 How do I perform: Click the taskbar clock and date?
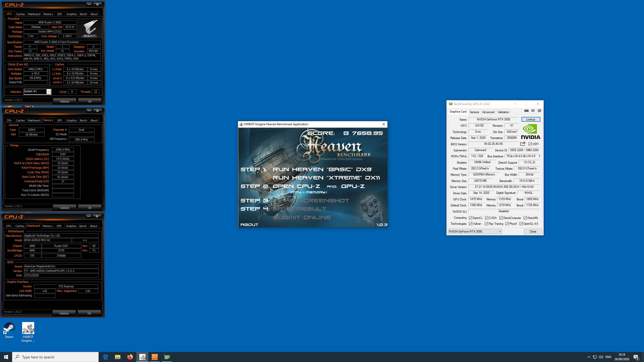pyautogui.click(x=622, y=357)
